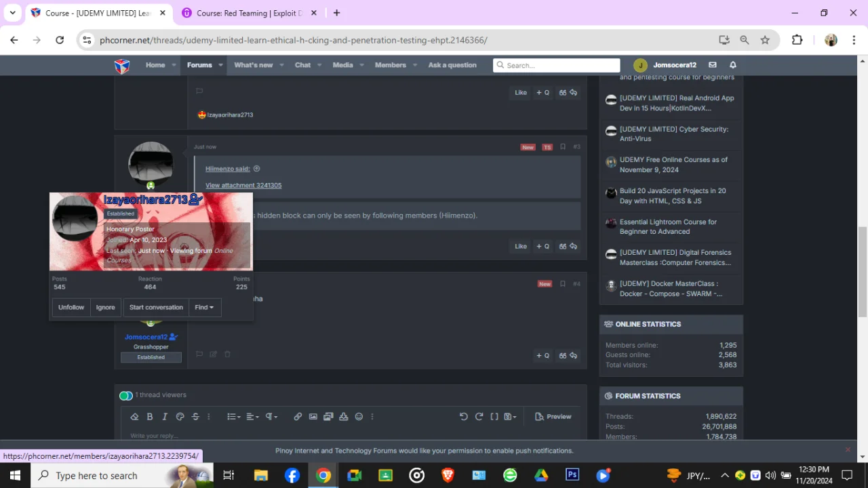Image resolution: width=868 pixels, height=488 pixels.
Task: Bookmark post #3
Action: (563, 147)
